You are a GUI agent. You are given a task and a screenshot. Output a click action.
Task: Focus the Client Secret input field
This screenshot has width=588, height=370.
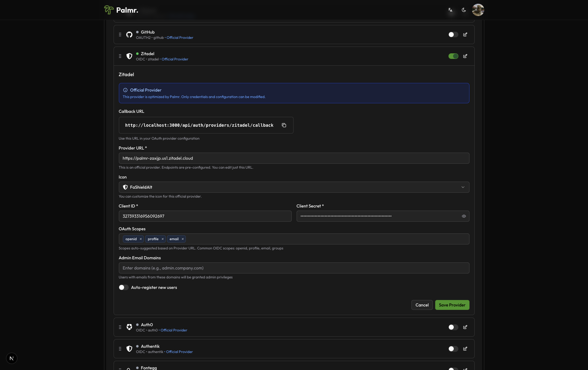pyautogui.click(x=383, y=216)
